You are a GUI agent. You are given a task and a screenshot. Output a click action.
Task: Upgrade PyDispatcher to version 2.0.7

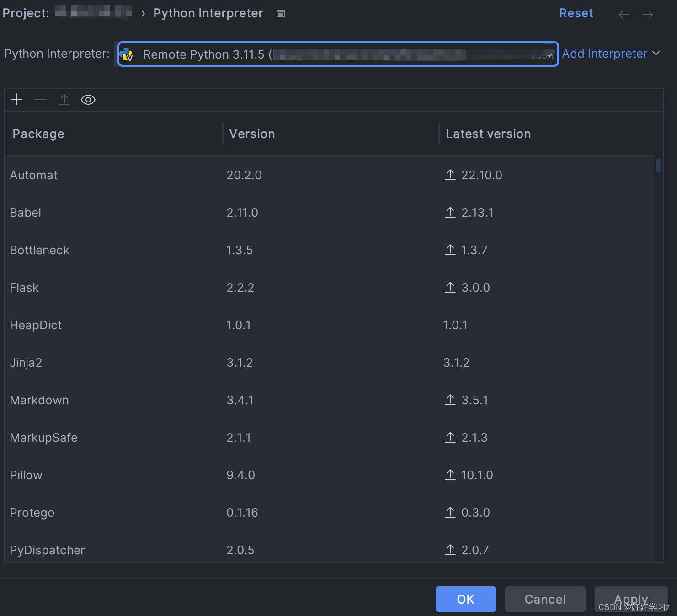pos(450,550)
